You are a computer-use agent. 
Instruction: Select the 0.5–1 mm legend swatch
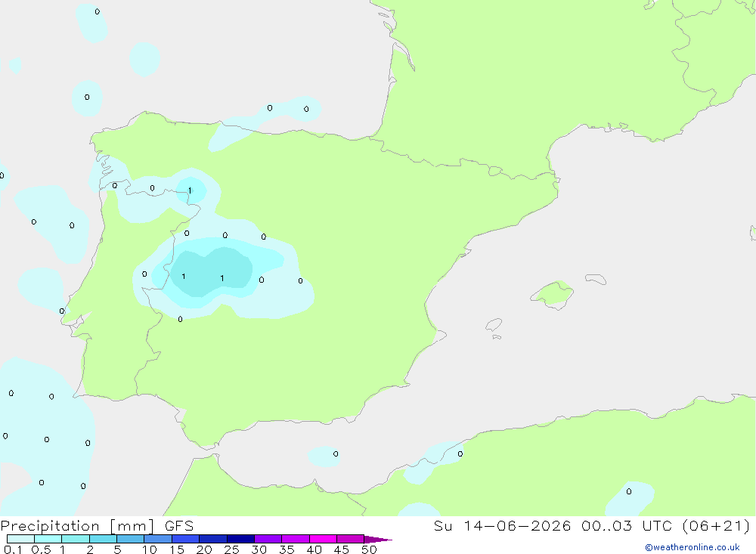(x=48, y=539)
